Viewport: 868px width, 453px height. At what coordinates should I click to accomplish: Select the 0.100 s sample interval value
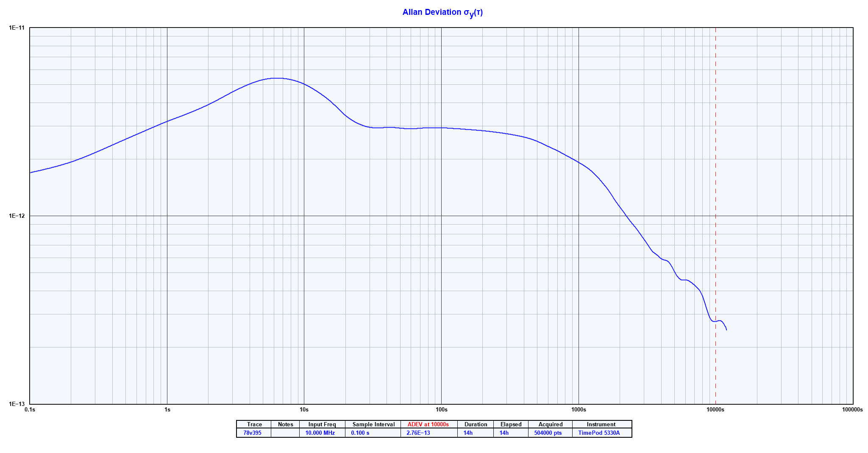tap(360, 433)
